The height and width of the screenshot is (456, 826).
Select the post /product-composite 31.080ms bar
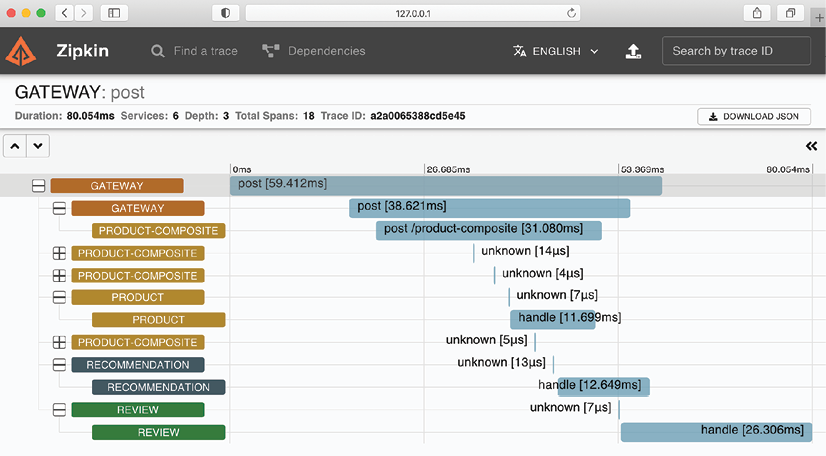point(489,231)
